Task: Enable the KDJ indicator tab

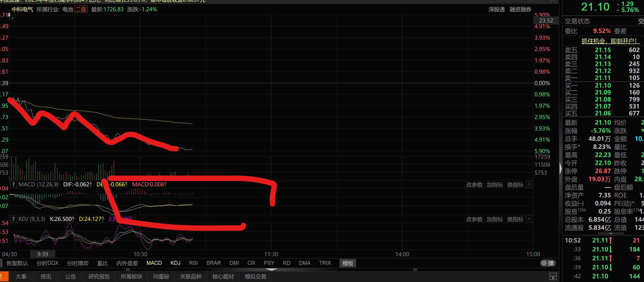Action: pos(175,263)
